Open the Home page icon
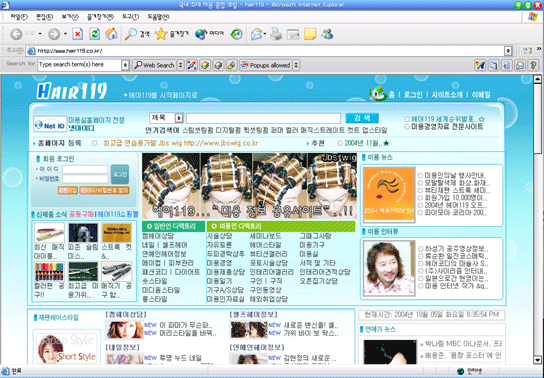 coord(111,34)
